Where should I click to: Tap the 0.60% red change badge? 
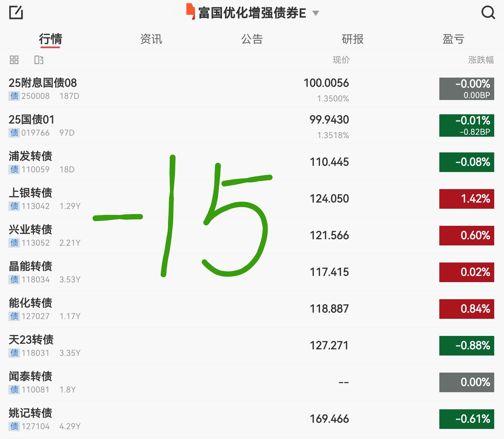(466, 236)
